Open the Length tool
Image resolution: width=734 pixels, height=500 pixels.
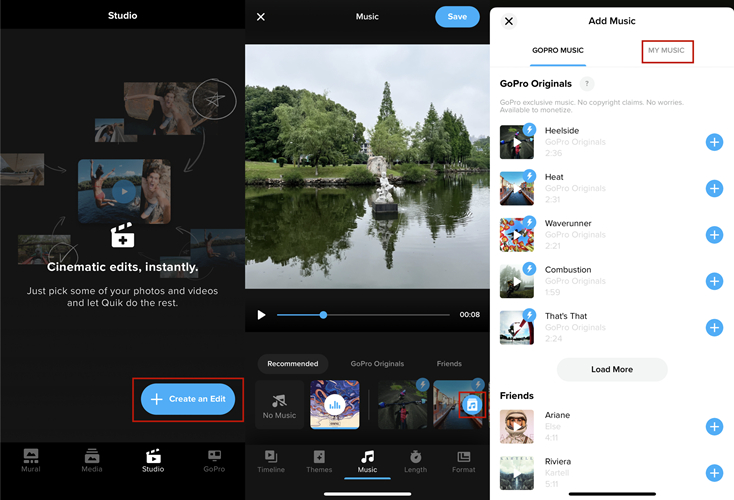tap(416, 461)
